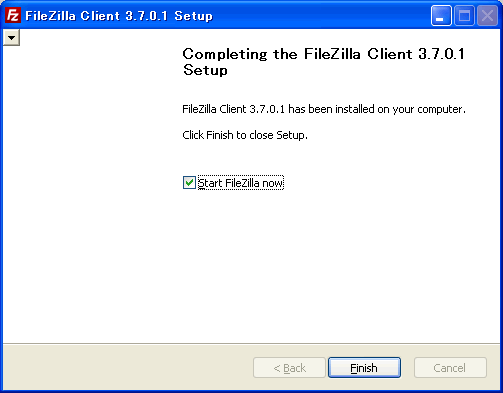Click the Click Finish to close Setup text
Screen dimensions: 503x393
(x=245, y=135)
